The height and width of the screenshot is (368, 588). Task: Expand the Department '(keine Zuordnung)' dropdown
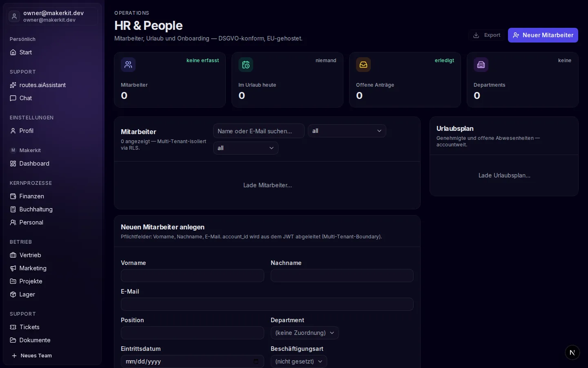click(305, 333)
